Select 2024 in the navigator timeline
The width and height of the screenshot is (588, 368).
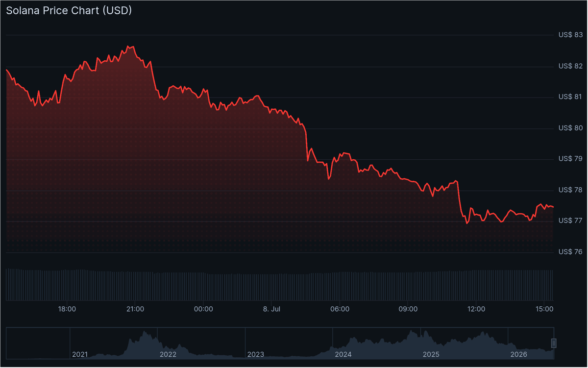343,354
